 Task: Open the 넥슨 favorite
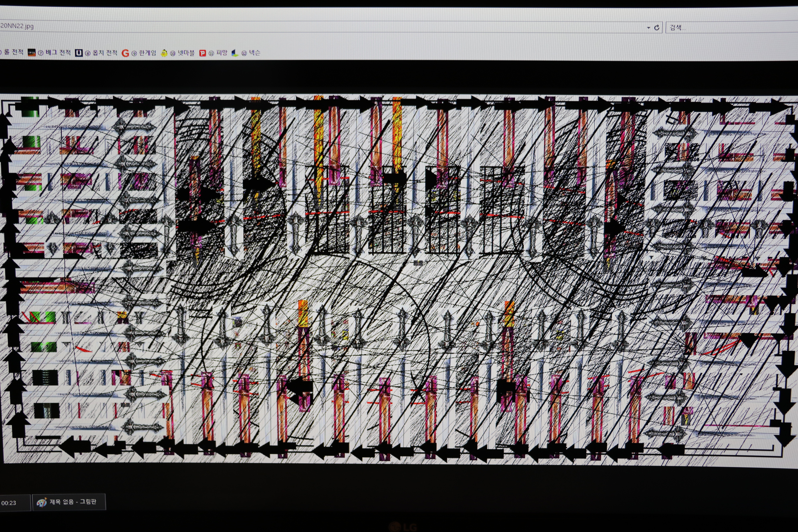click(246, 53)
